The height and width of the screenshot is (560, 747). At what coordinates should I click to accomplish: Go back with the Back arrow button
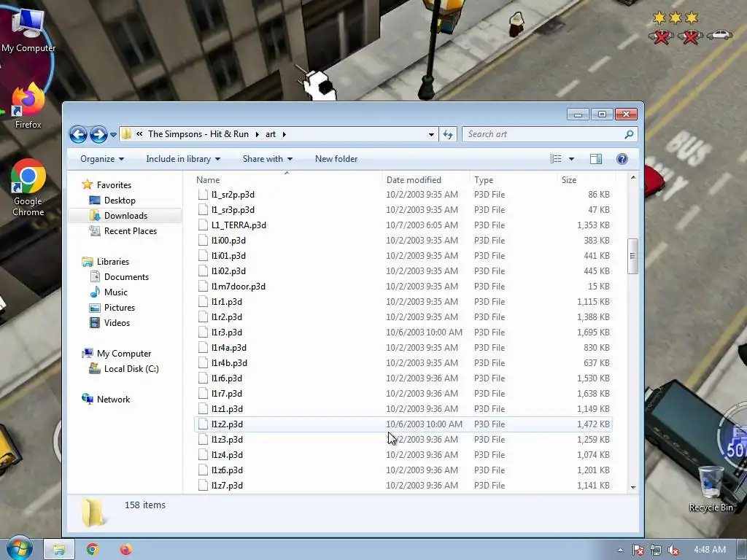point(78,134)
